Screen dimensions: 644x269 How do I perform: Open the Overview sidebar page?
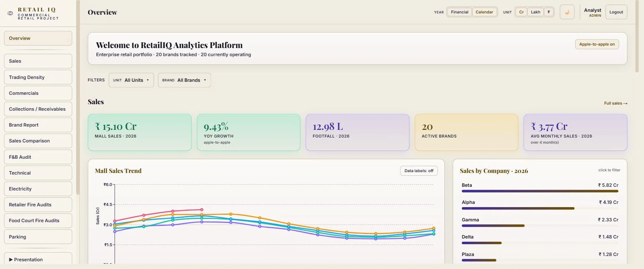pos(38,38)
